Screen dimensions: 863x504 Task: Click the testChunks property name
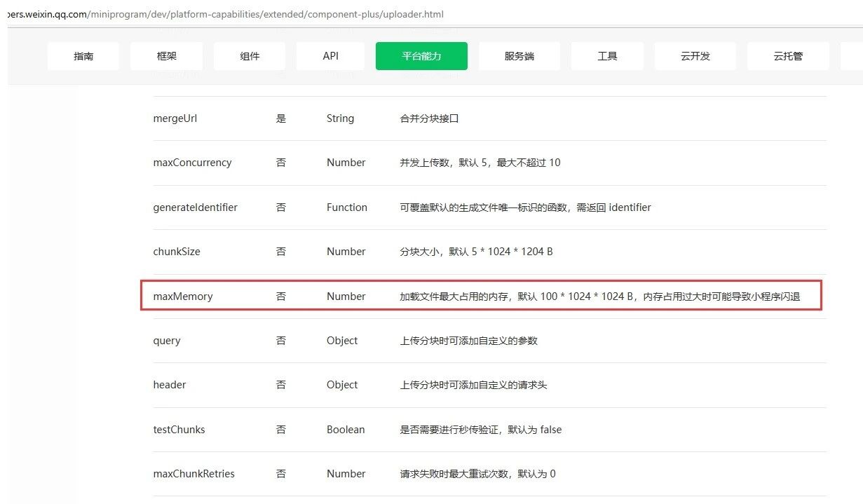coord(179,430)
